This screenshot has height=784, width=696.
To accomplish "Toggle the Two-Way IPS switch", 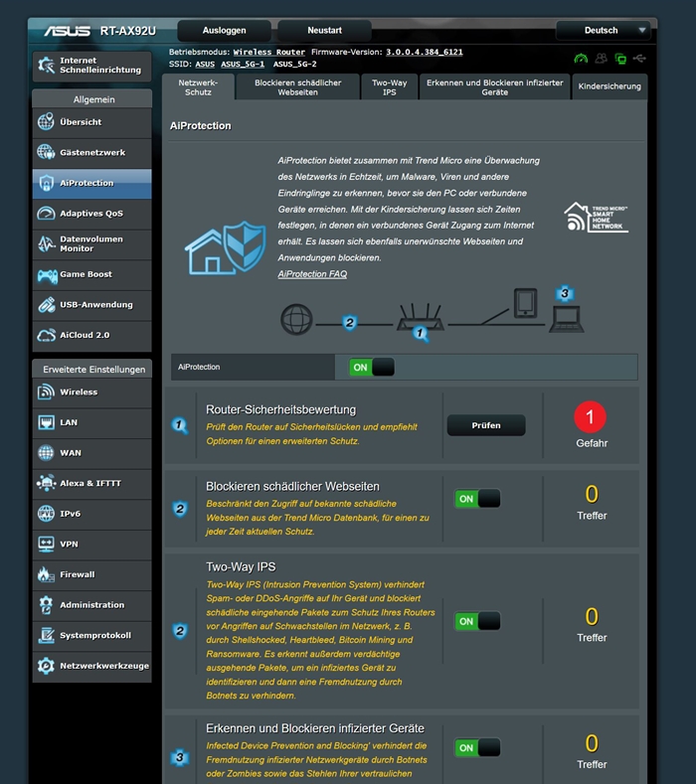I will pos(477,621).
